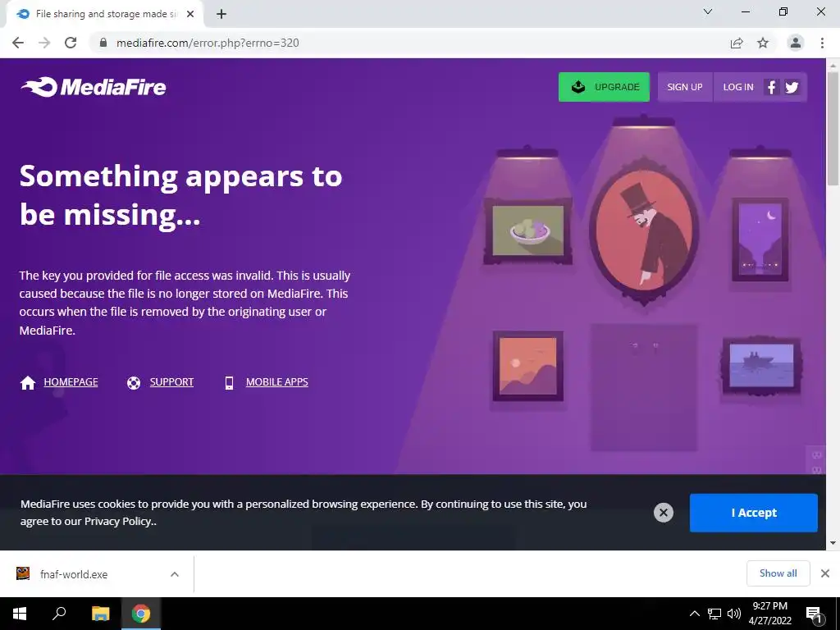Share this page icon in address bar
Viewport: 840px width, 630px height.
(737, 43)
